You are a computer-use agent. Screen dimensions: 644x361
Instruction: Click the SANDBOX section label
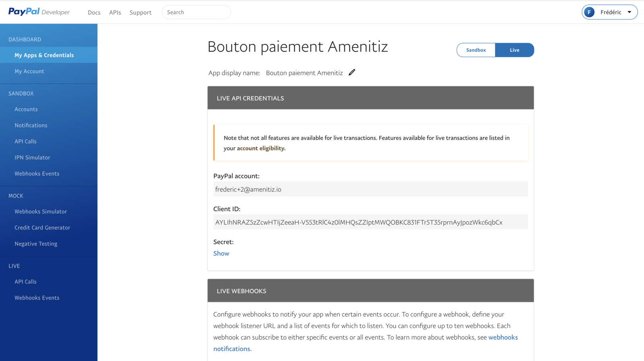21,93
